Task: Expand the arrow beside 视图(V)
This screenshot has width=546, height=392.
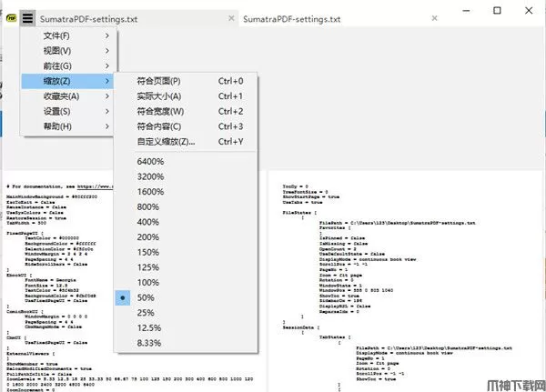Action: pyautogui.click(x=106, y=51)
